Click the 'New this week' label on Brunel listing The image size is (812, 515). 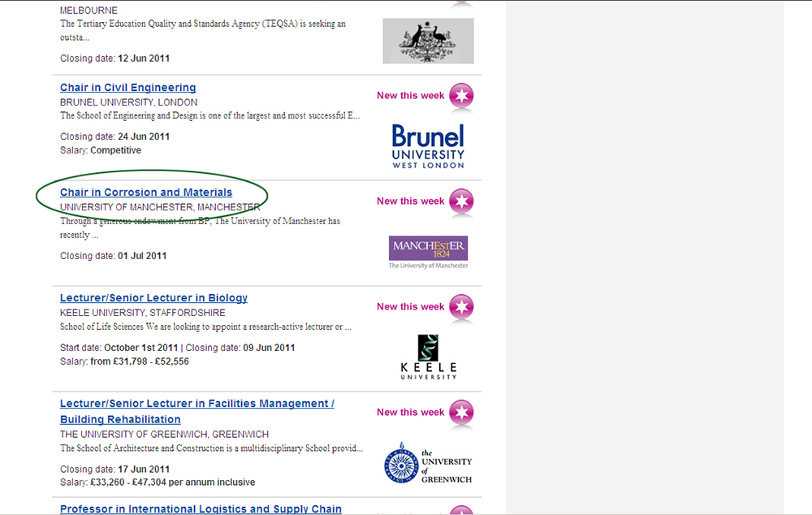(x=410, y=96)
